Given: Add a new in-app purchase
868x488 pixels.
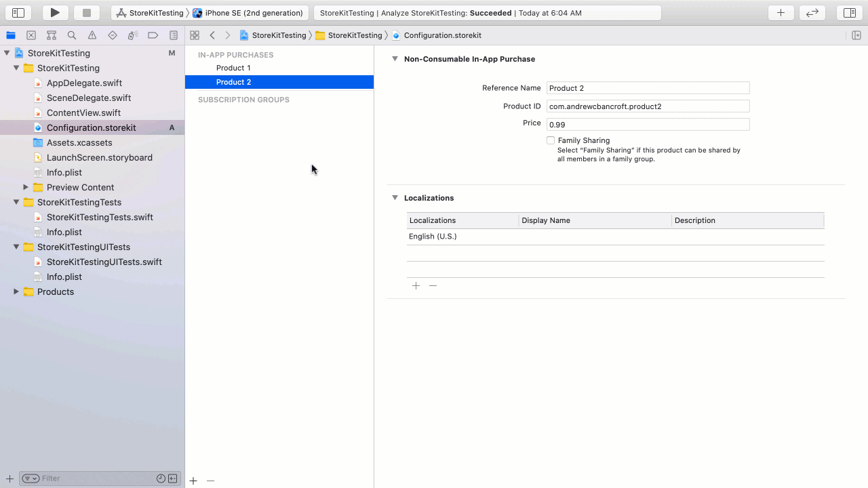Looking at the screenshot, I should tap(193, 481).
